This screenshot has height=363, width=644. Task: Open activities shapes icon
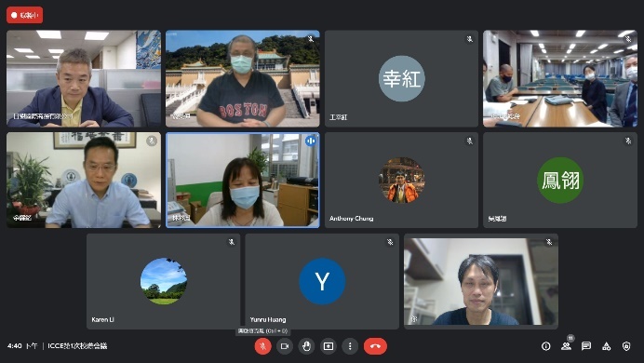click(x=606, y=346)
